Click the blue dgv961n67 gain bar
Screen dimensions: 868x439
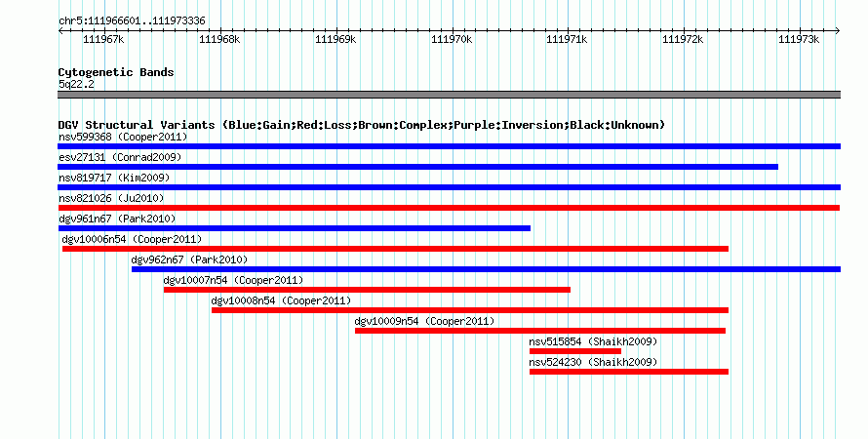[294, 228]
